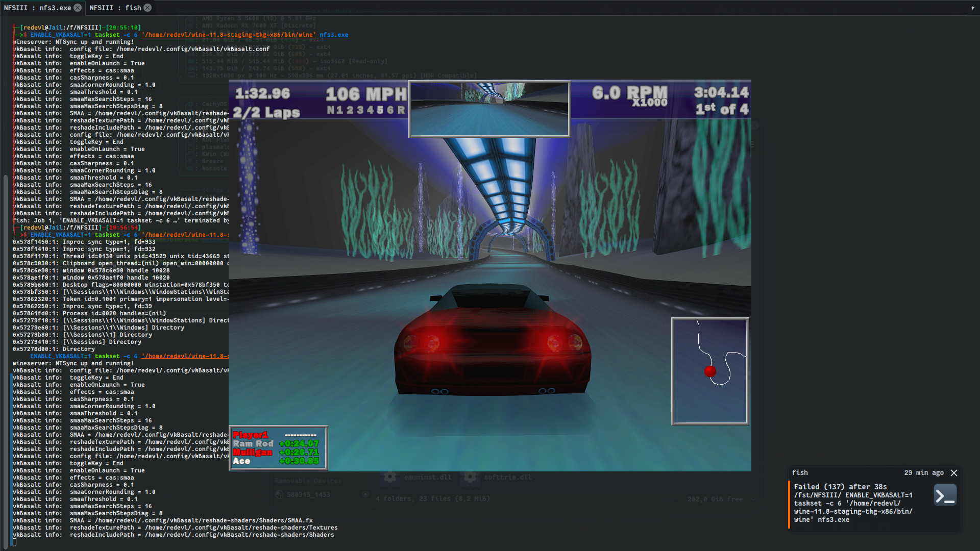Click the 'Inproc sync type=1, fd=932' line

[x=84, y=249]
